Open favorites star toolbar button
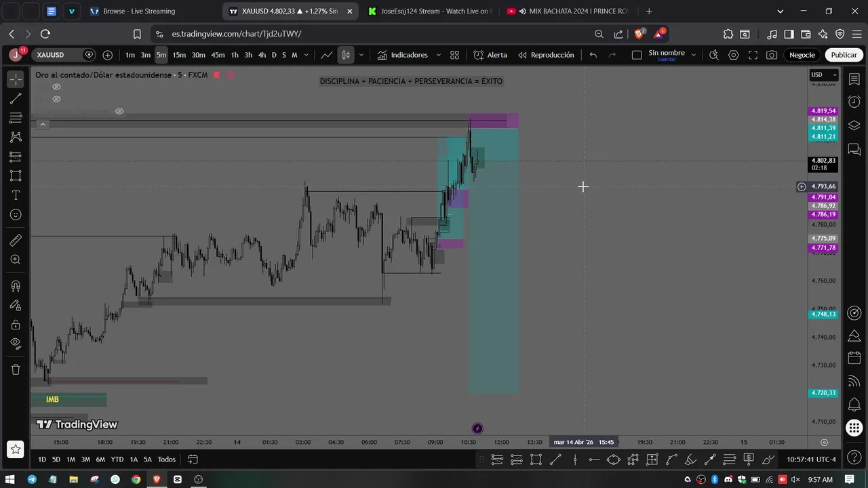Screen dimensions: 868x488 16,449
